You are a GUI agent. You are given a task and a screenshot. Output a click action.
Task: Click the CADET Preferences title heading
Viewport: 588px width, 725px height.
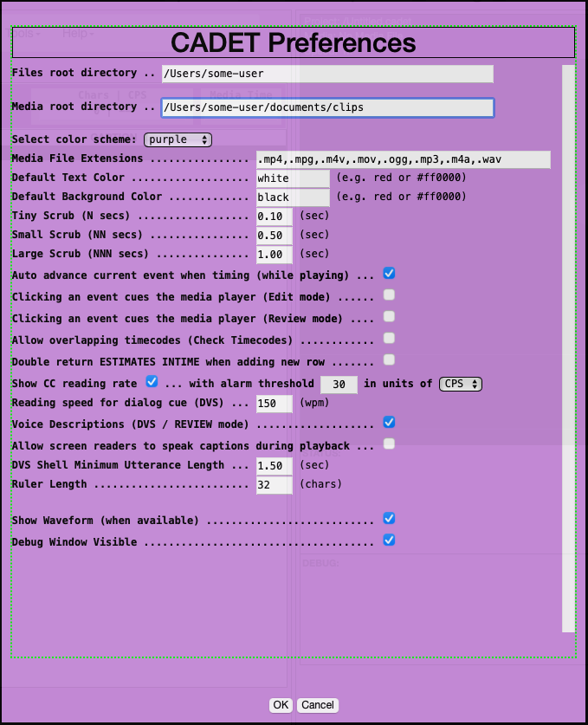(x=293, y=42)
